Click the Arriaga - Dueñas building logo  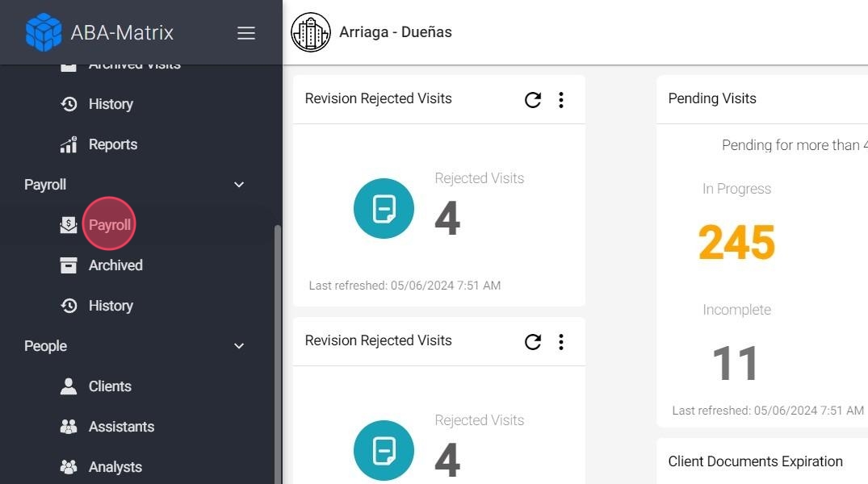pos(311,32)
